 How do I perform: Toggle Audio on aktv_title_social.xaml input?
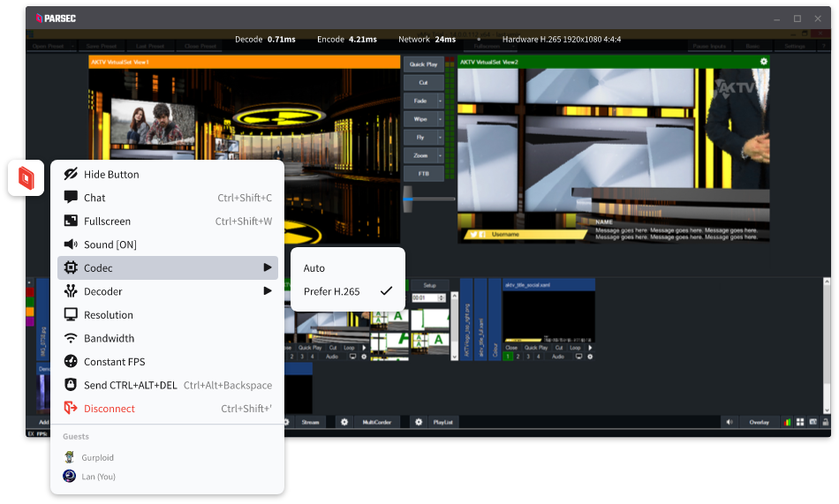[558, 357]
